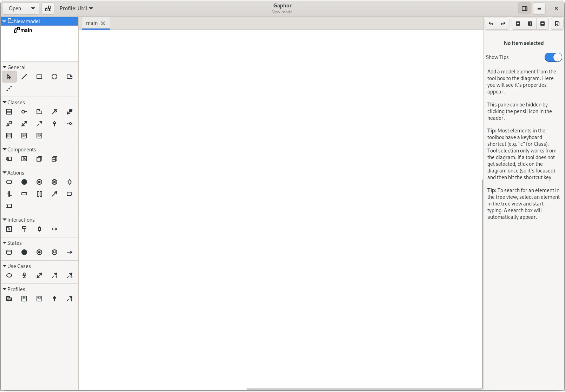The height and width of the screenshot is (392, 565).
Task: Toggle the editor side pane button
Action: tap(525, 8)
